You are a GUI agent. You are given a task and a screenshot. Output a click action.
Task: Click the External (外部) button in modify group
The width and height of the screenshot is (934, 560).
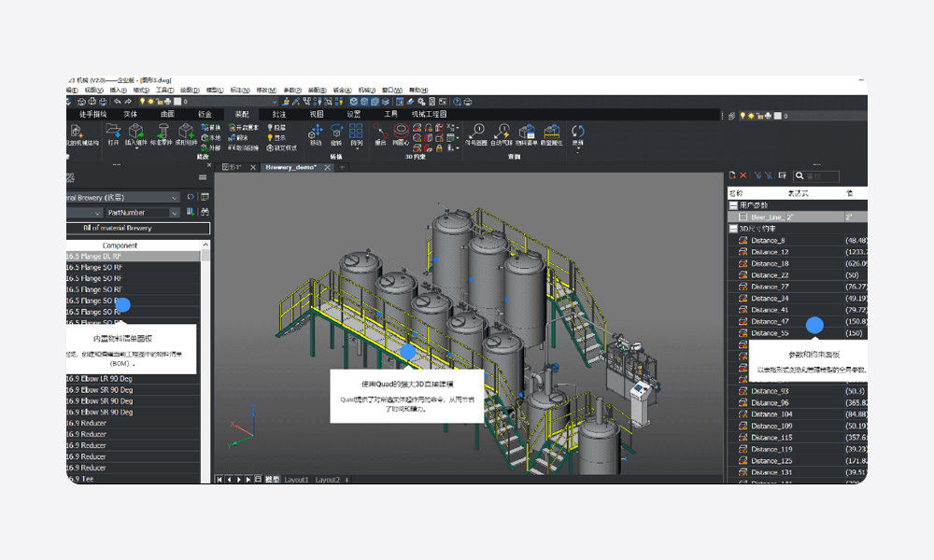[x=211, y=147]
